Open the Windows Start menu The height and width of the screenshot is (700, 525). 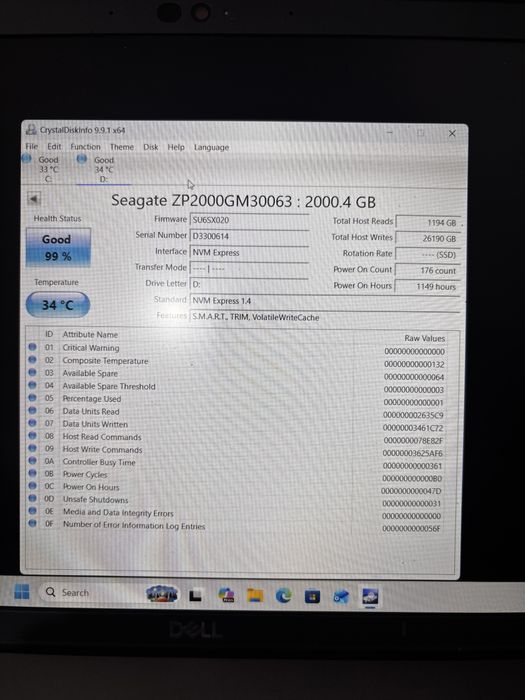[21, 592]
